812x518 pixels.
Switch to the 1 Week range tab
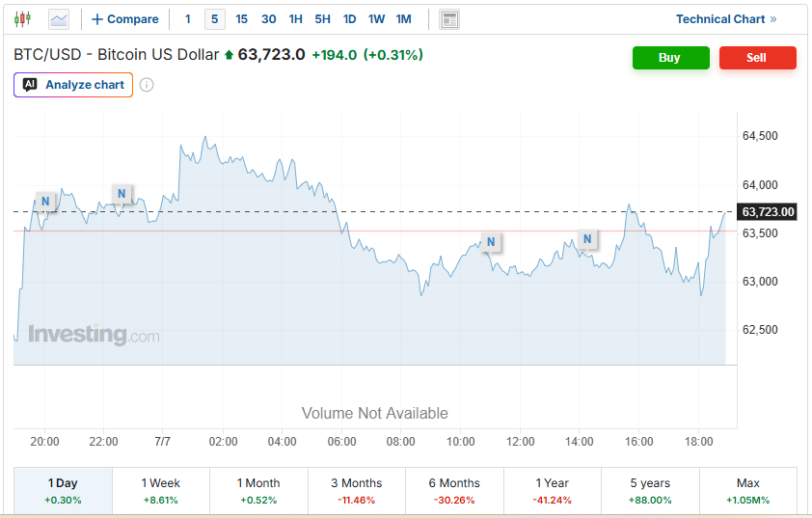click(161, 491)
